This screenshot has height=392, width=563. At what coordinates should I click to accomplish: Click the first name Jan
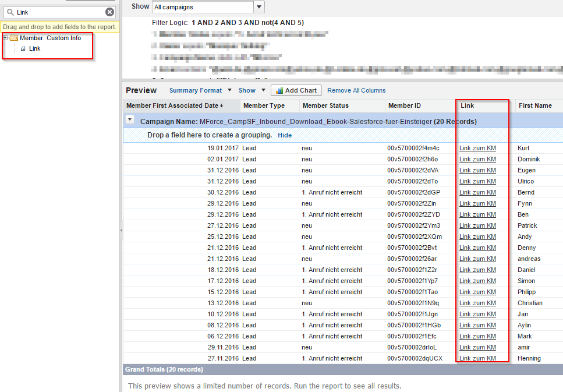(523, 314)
